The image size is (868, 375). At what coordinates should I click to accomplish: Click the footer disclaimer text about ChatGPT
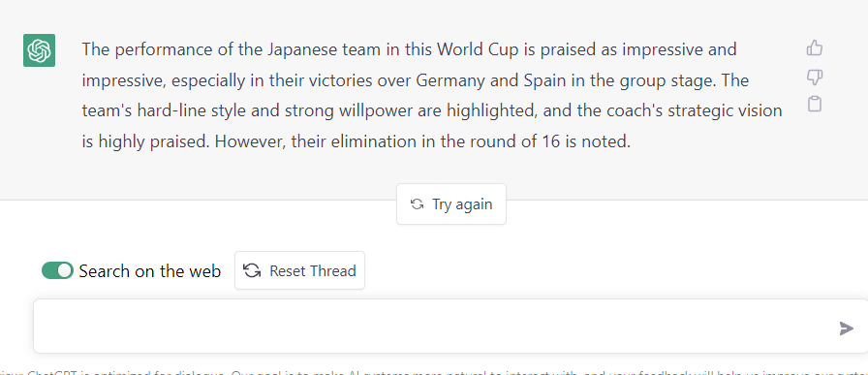tap(434, 372)
